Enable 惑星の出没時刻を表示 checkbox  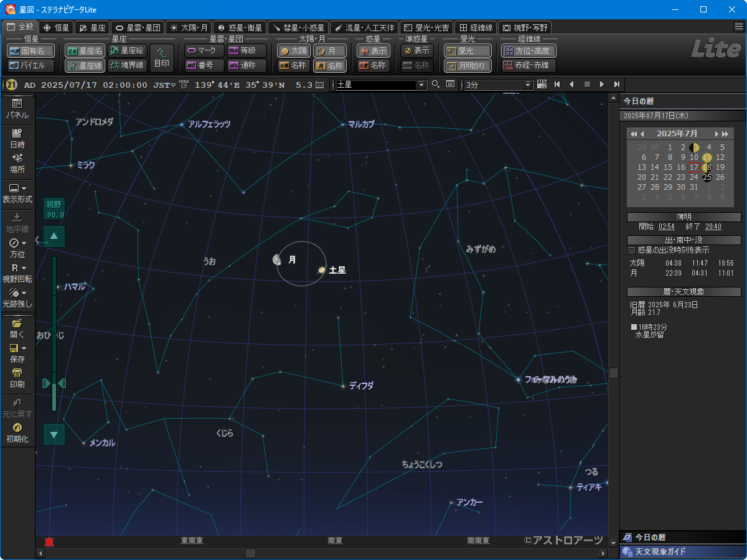click(x=631, y=250)
